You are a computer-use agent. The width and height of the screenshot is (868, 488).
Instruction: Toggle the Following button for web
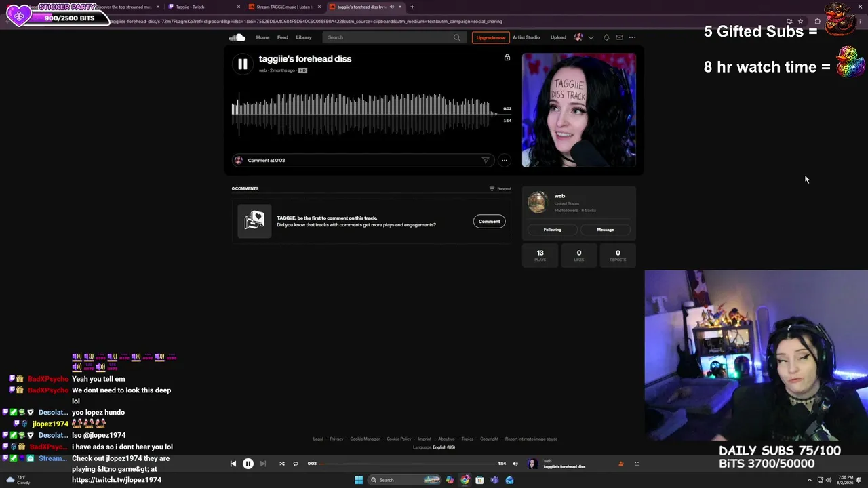point(552,230)
